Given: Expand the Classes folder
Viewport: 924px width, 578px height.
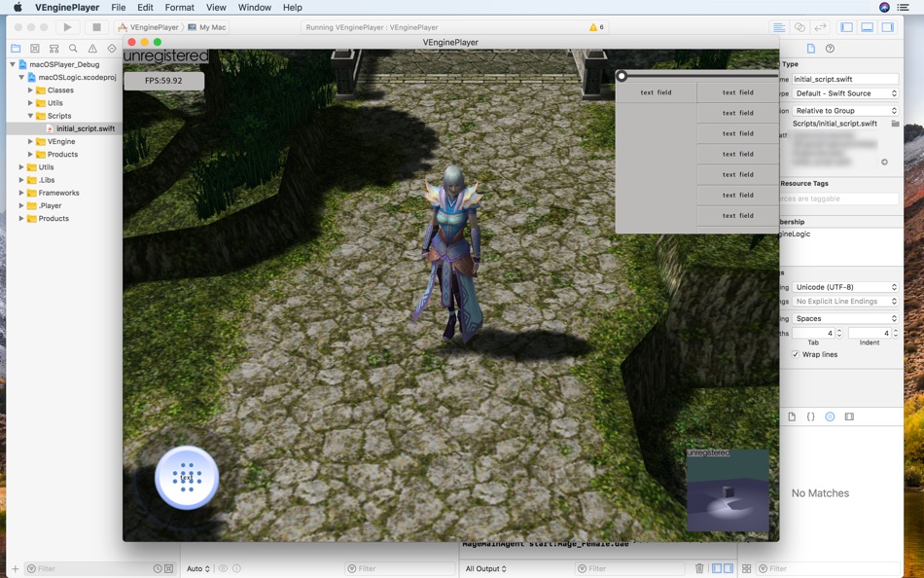Looking at the screenshot, I should (x=30, y=90).
